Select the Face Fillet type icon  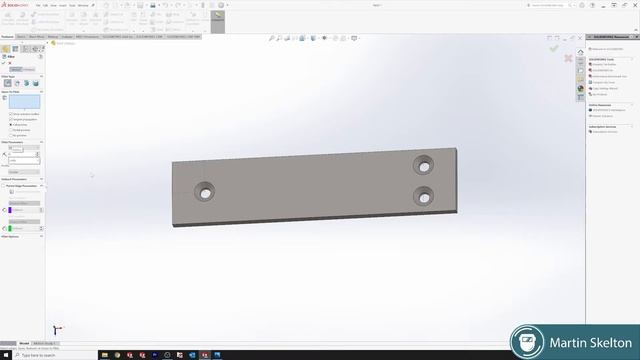coord(27,83)
